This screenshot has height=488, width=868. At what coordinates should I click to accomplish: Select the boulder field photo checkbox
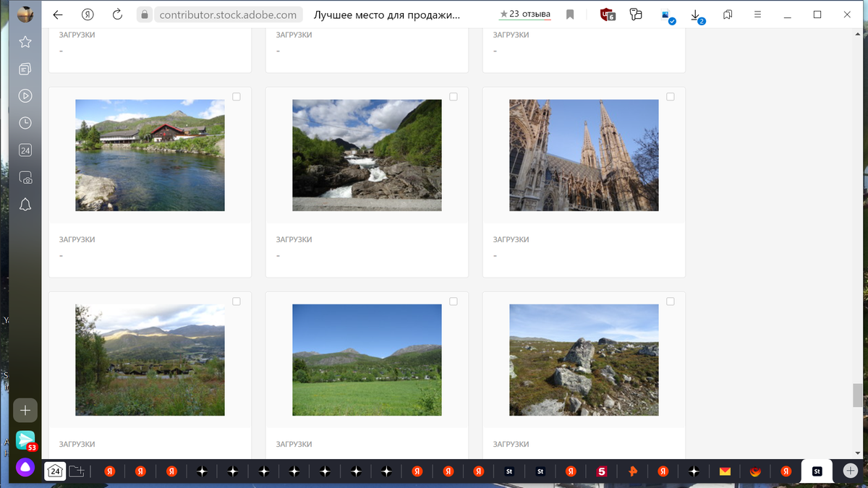point(671,301)
